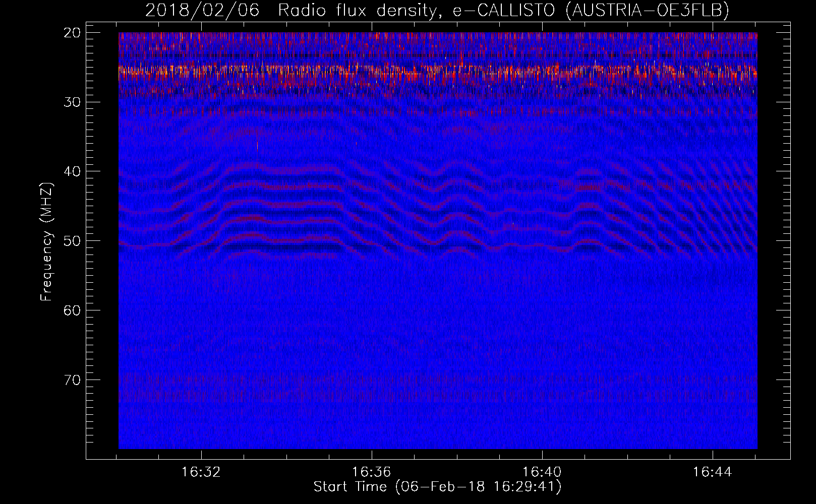
Task: Click the 40 frequency tick label
Action: tap(73, 171)
